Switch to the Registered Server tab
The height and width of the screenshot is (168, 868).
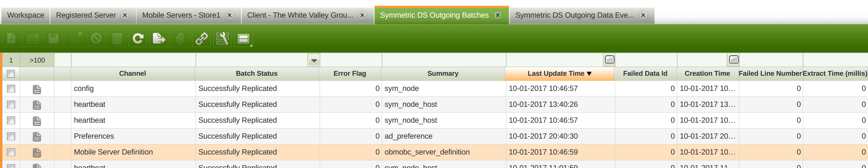point(86,15)
